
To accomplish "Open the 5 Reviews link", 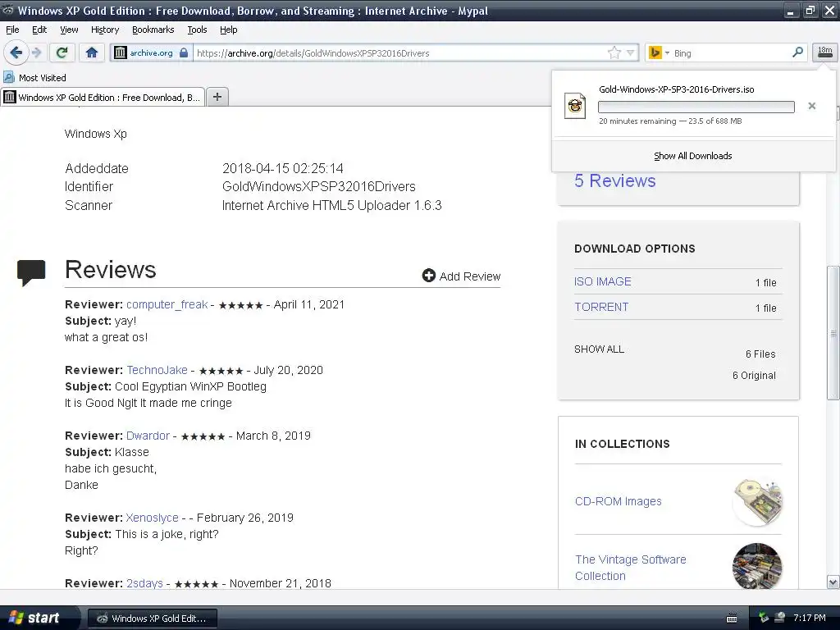I will 614,180.
